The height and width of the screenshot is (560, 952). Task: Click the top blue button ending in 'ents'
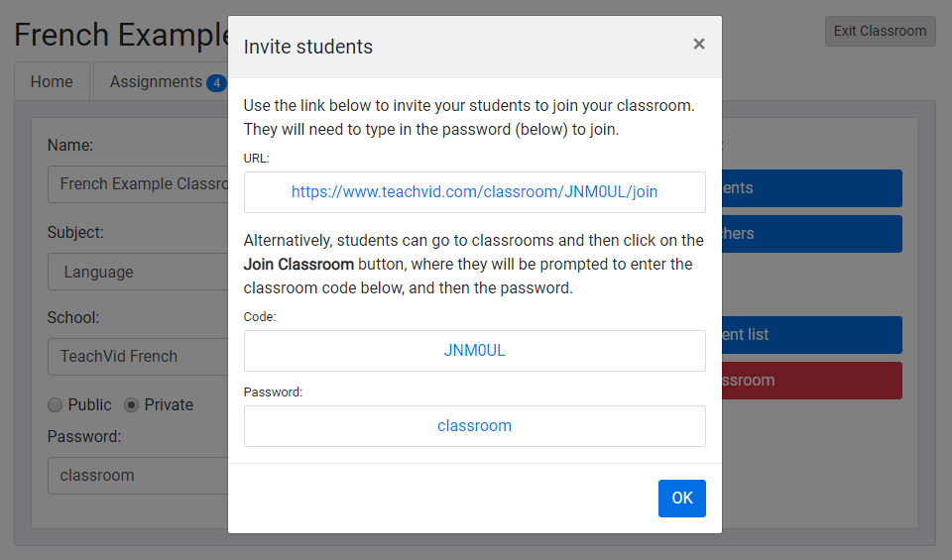pos(811,188)
